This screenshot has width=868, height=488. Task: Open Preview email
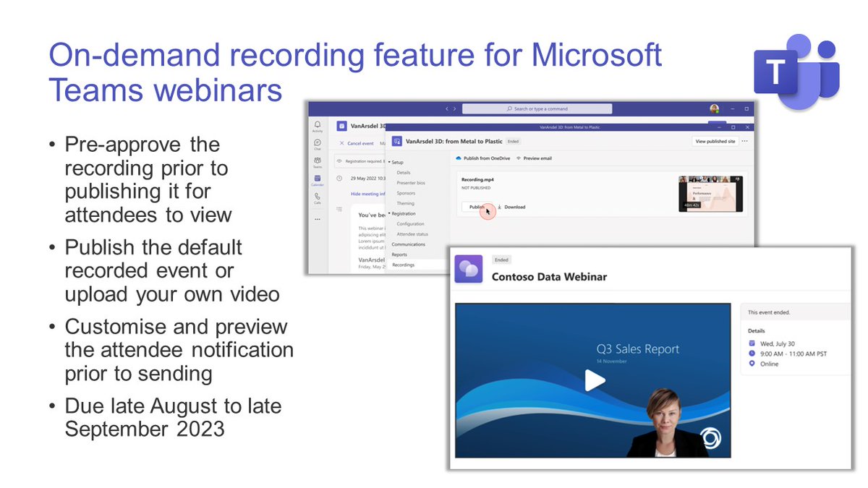(x=537, y=158)
